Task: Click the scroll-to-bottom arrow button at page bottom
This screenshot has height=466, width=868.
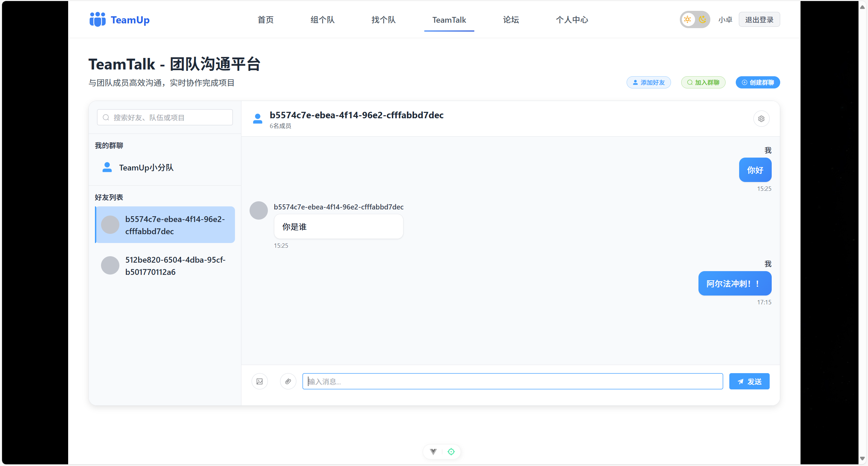Action: coord(433,451)
